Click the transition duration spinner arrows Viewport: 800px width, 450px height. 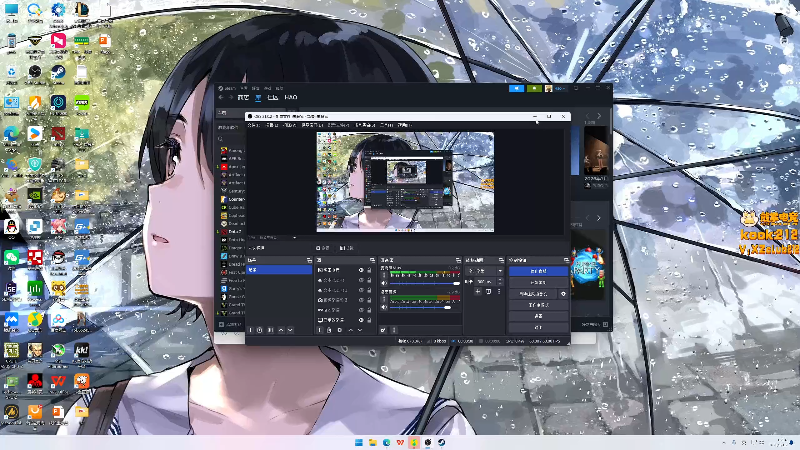click(x=500, y=282)
